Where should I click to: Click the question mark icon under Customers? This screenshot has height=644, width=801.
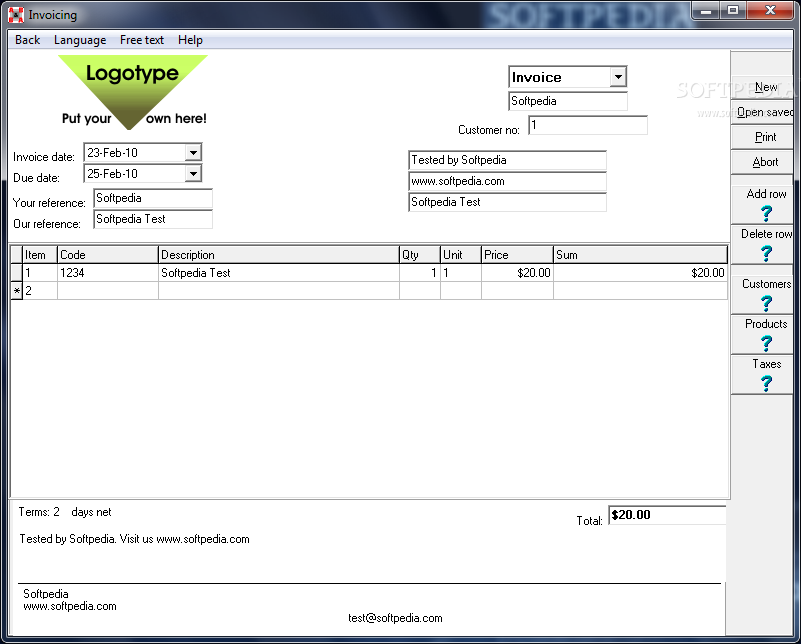766,303
